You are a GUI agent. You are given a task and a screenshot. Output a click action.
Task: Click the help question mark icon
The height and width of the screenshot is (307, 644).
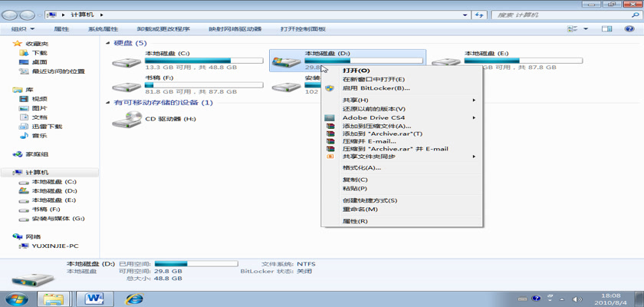tap(628, 28)
